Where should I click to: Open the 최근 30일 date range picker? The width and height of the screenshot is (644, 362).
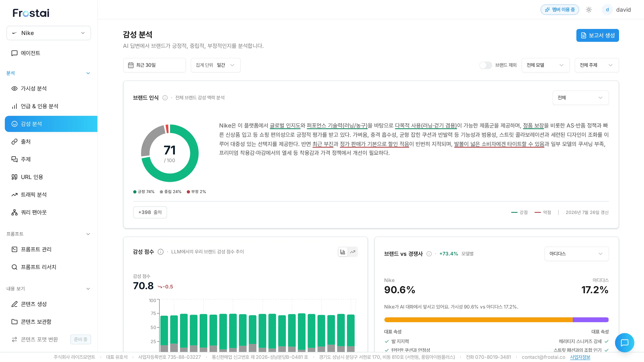(x=155, y=65)
